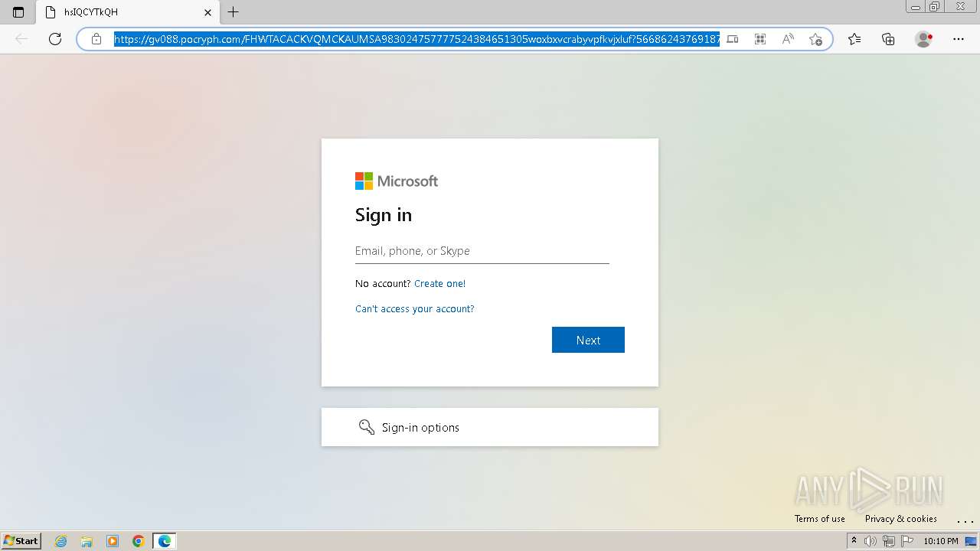Viewport: 980px width, 551px height.
Task: Turn on Read aloud
Action: pyautogui.click(x=788, y=39)
